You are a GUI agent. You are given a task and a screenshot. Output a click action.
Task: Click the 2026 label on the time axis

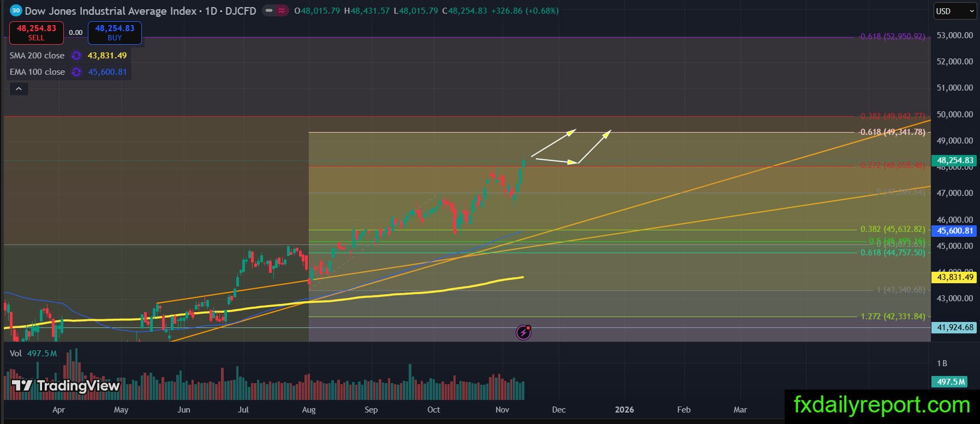pyautogui.click(x=625, y=410)
